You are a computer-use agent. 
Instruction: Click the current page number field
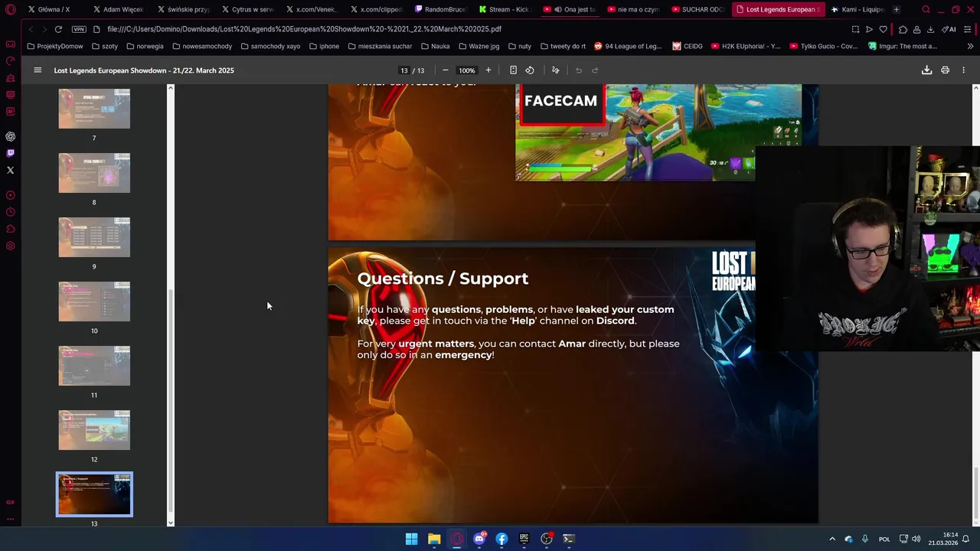click(x=403, y=70)
